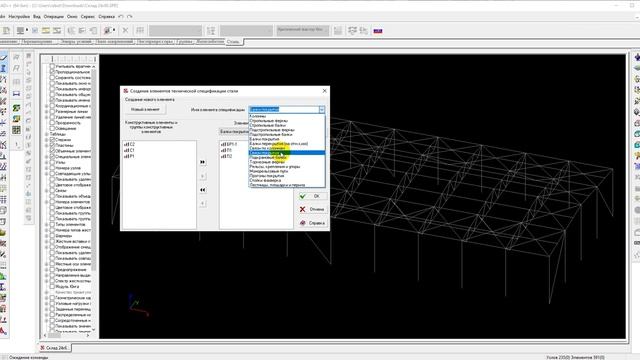Click the Справка button in dialog
This screenshot has height=360, width=640.
pyautogui.click(x=312, y=223)
